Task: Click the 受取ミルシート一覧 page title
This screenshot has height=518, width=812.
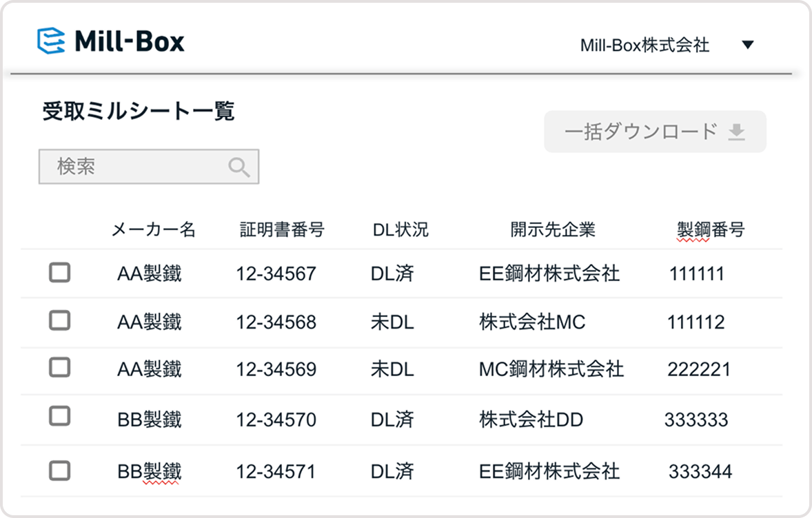Action: click(139, 112)
